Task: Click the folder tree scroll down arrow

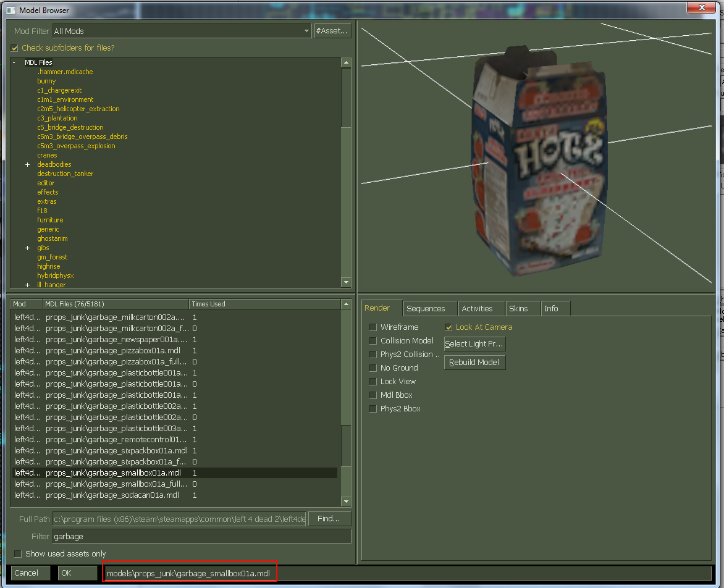Action: pos(346,282)
